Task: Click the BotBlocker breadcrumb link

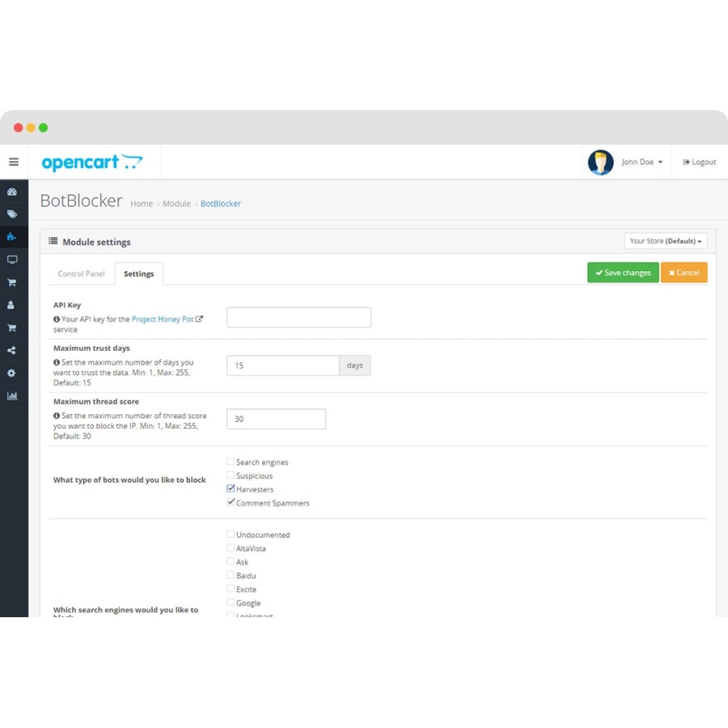Action: pos(221,204)
